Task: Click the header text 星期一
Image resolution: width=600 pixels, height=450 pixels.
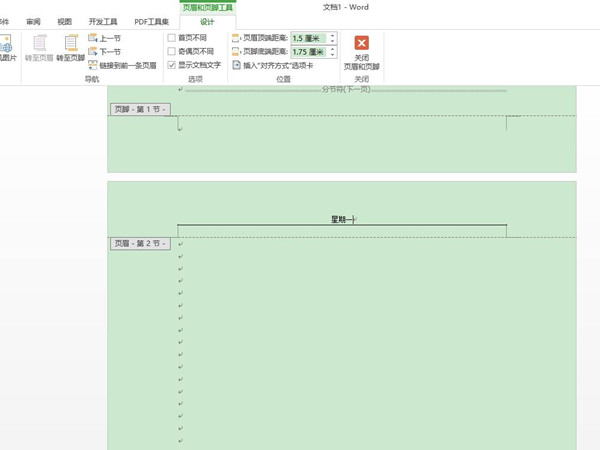Action: pos(343,219)
